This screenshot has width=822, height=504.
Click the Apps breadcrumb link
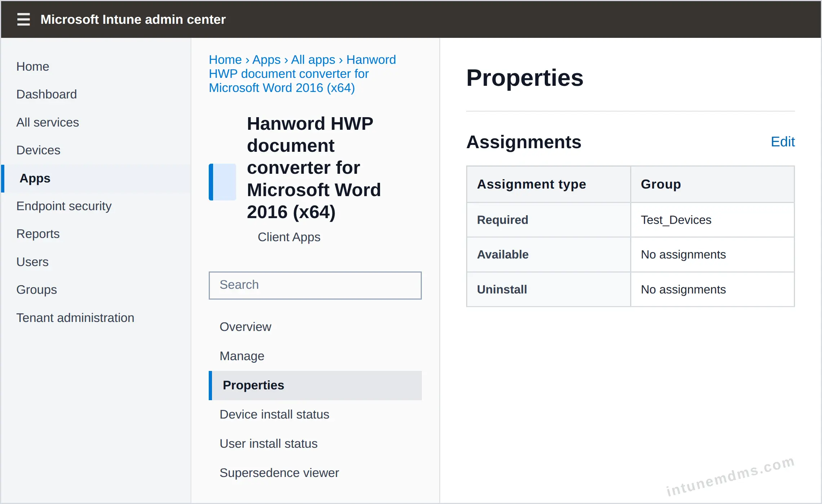pos(266,59)
